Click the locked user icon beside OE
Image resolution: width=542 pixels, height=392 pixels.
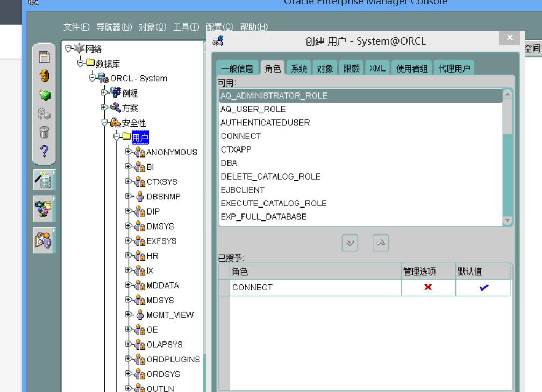tap(140, 330)
